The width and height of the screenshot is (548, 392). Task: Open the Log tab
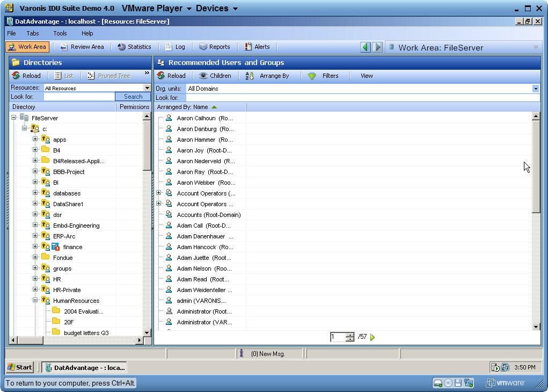[175, 47]
